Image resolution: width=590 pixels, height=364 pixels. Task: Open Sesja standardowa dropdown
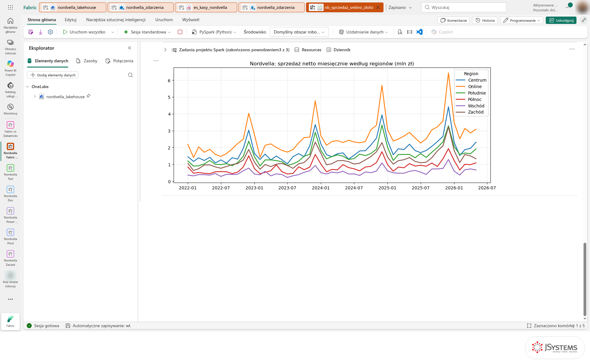click(147, 32)
